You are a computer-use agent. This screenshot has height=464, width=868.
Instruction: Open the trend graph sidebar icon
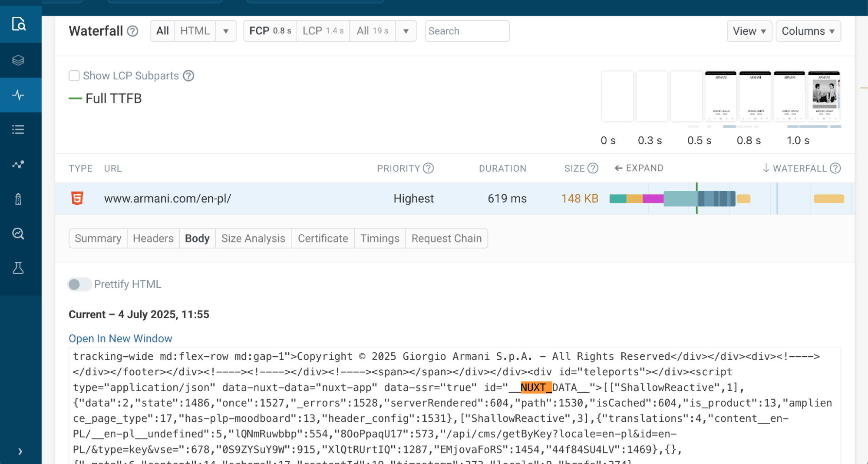coord(18,164)
